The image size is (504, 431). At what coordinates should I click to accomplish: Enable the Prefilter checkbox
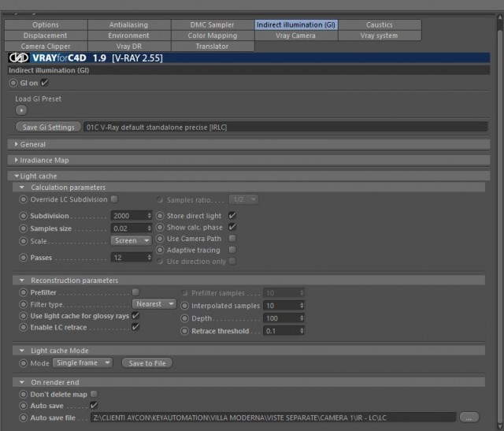(x=135, y=292)
